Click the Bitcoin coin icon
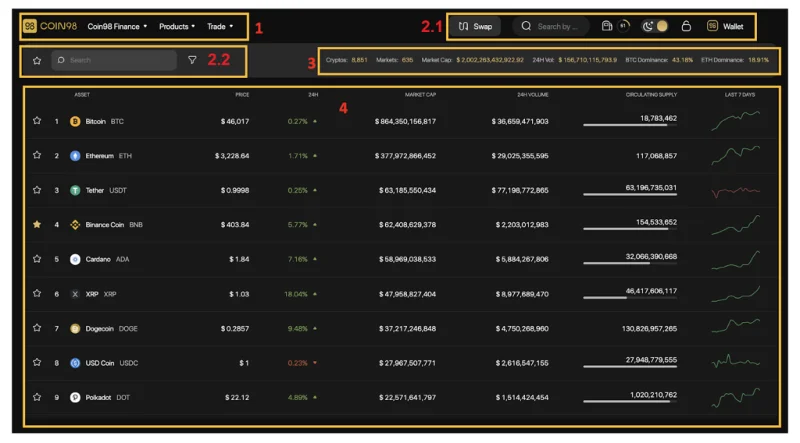 pos(75,121)
